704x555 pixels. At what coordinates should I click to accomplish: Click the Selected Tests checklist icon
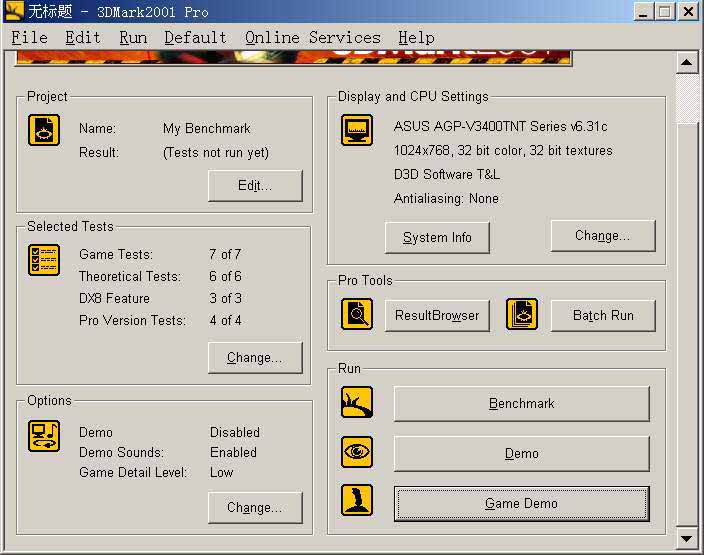pyautogui.click(x=44, y=260)
